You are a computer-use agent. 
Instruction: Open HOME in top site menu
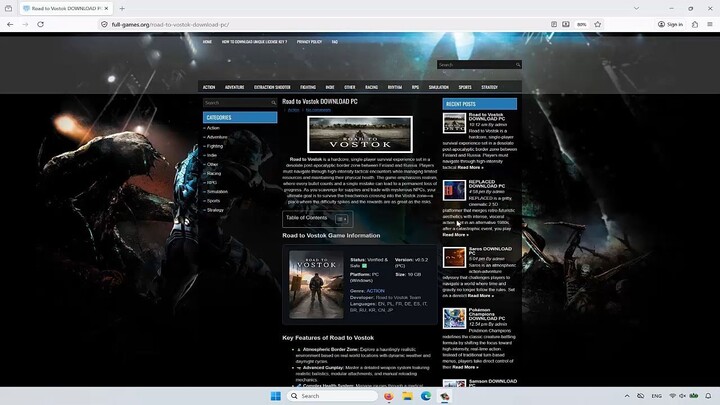click(208, 42)
